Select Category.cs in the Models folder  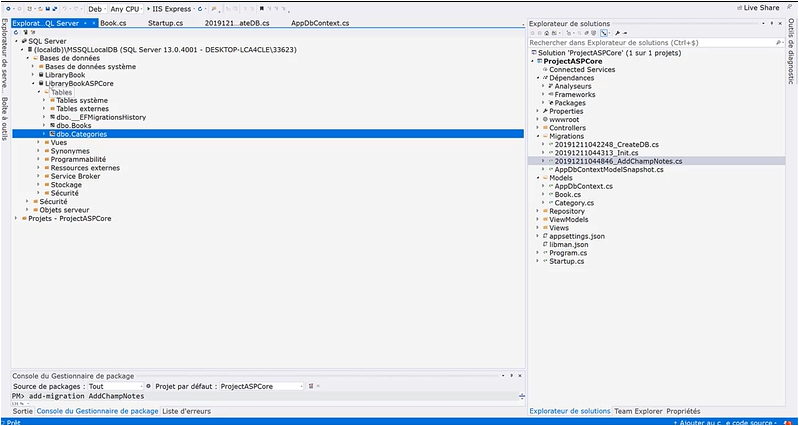click(x=574, y=203)
